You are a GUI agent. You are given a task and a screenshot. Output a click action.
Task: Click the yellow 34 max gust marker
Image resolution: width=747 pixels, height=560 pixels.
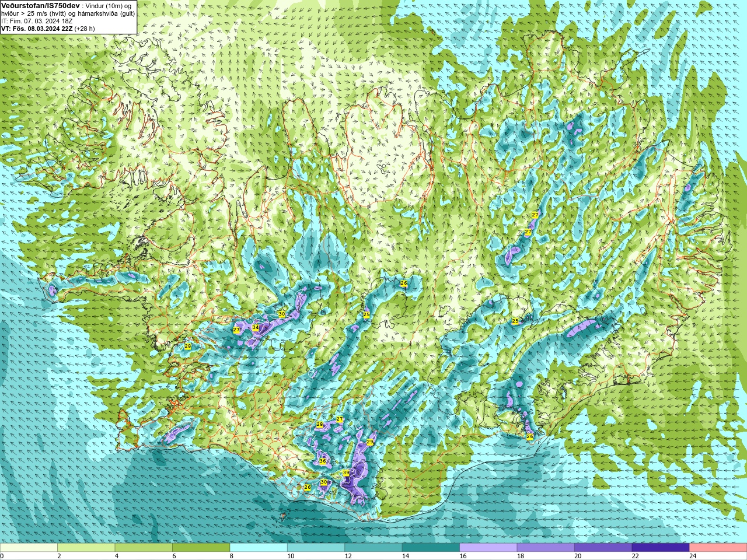coord(256,327)
